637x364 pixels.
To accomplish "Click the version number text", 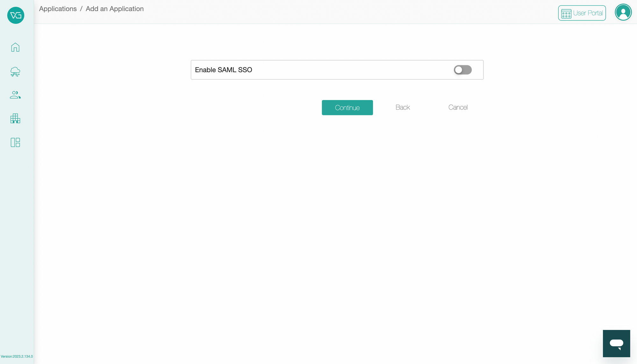I will [x=17, y=356].
